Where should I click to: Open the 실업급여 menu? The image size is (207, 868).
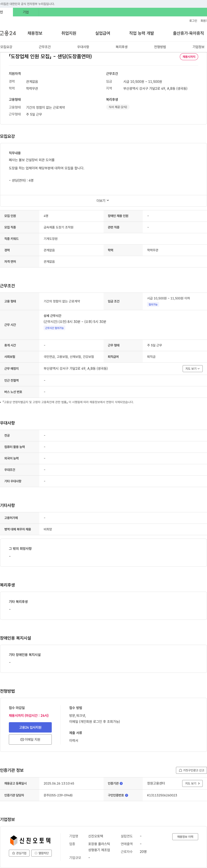[x=103, y=33]
